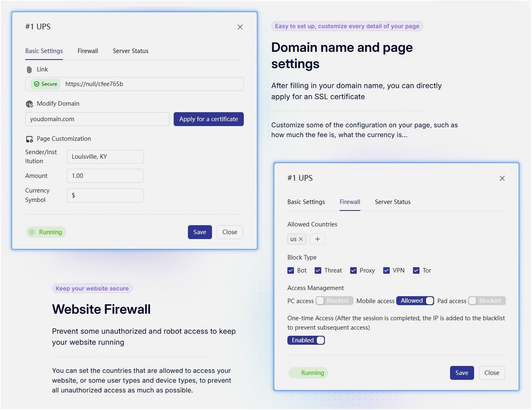Click the paperclip Link icon

[29, 70]
